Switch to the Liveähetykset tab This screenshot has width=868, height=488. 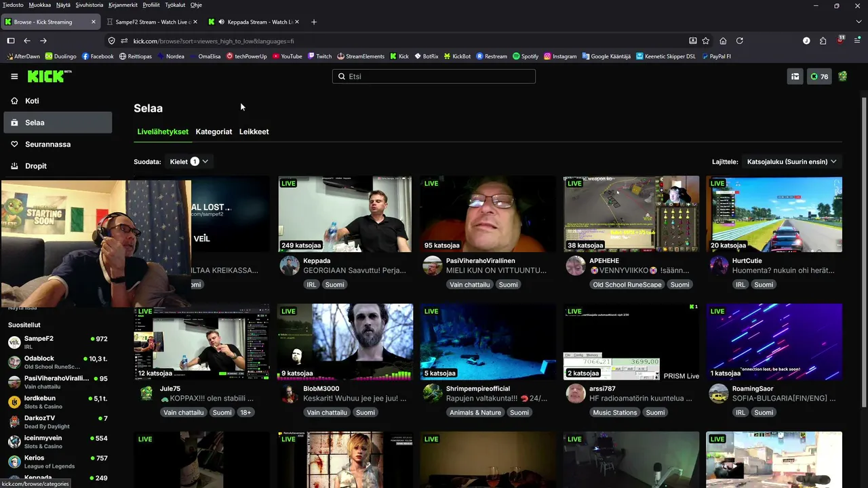pos(163,131)
